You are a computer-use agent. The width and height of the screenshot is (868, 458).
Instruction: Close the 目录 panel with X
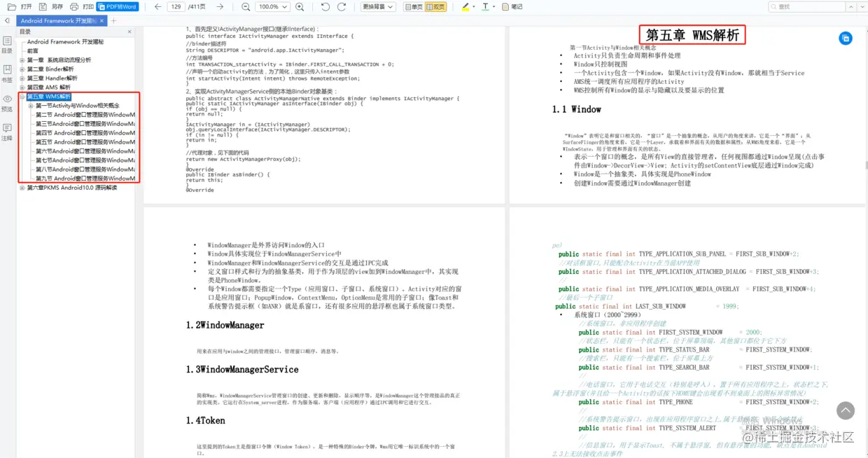click(x=129, y=32)
